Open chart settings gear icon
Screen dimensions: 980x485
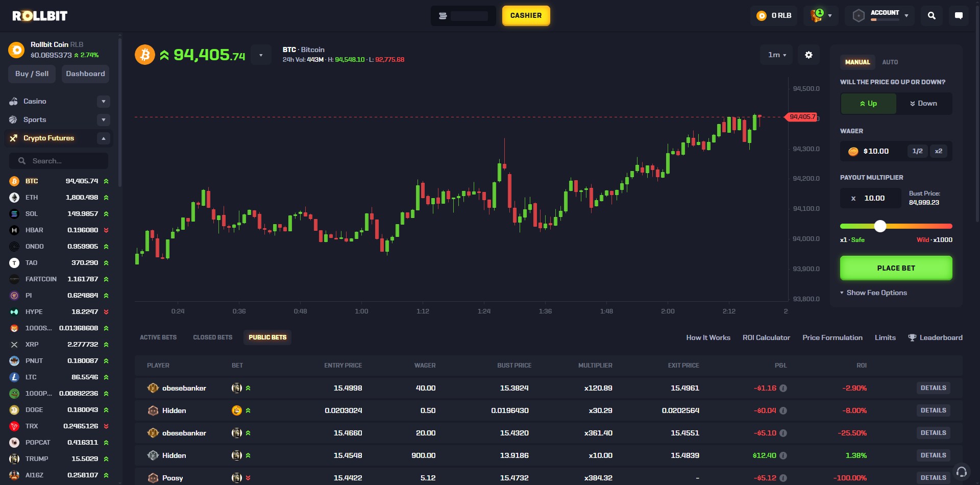point(808,55)
